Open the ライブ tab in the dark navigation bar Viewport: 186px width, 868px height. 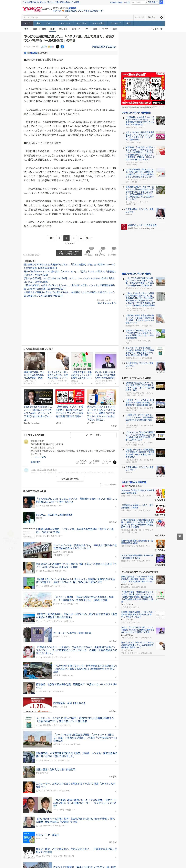49,24
